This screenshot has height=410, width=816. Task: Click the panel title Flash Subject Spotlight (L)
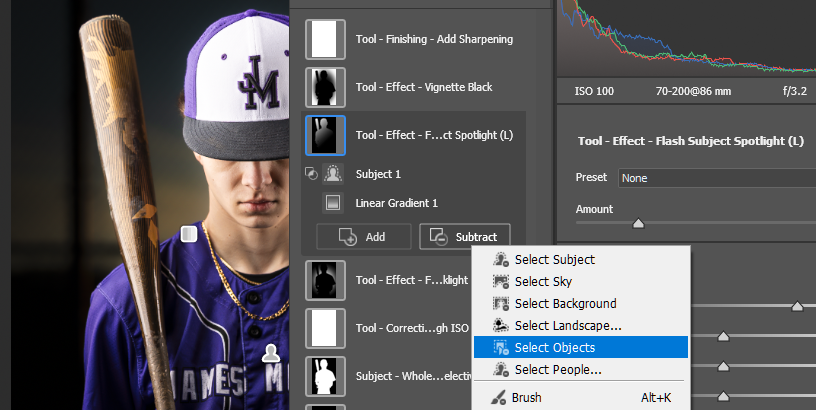pos(691,141)
